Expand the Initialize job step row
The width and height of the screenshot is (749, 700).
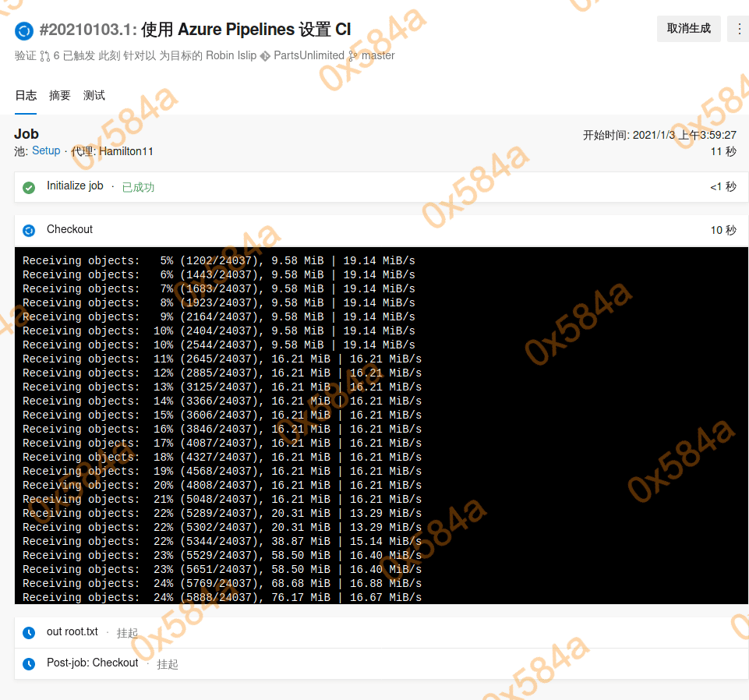[374, 187]
